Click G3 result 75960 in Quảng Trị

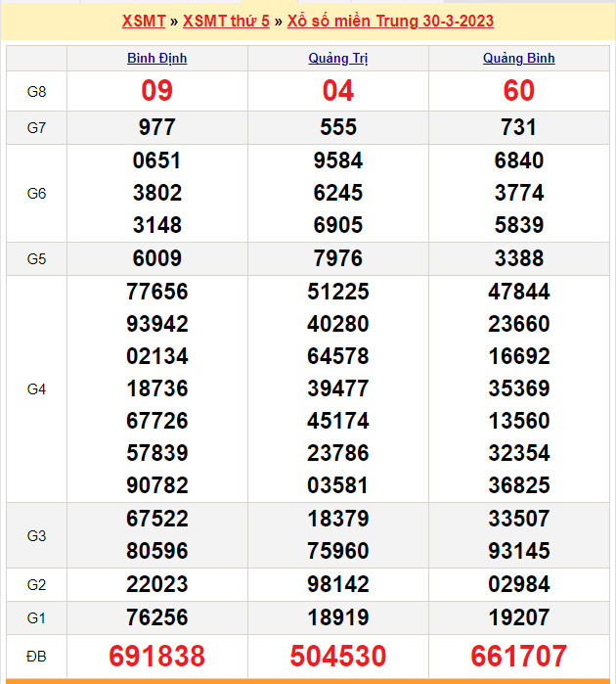point(337,551)
